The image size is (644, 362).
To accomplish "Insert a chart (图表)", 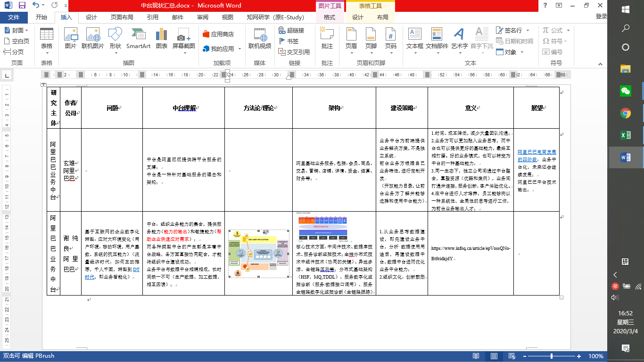I will coord(162,38).
